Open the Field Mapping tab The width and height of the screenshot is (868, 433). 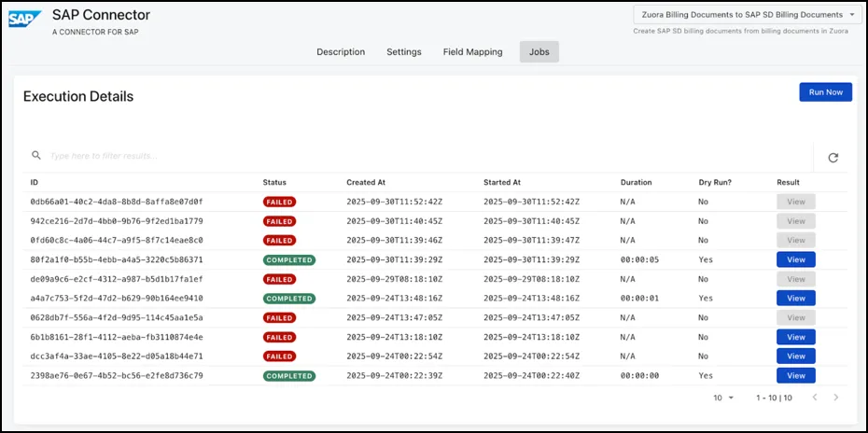coord(473,52)
